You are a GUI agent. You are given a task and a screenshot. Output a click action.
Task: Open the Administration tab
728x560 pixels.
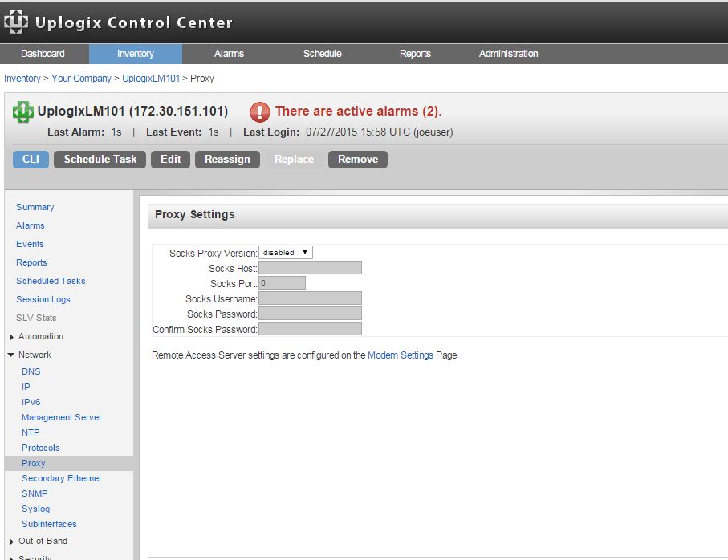(x=508, y=54)
